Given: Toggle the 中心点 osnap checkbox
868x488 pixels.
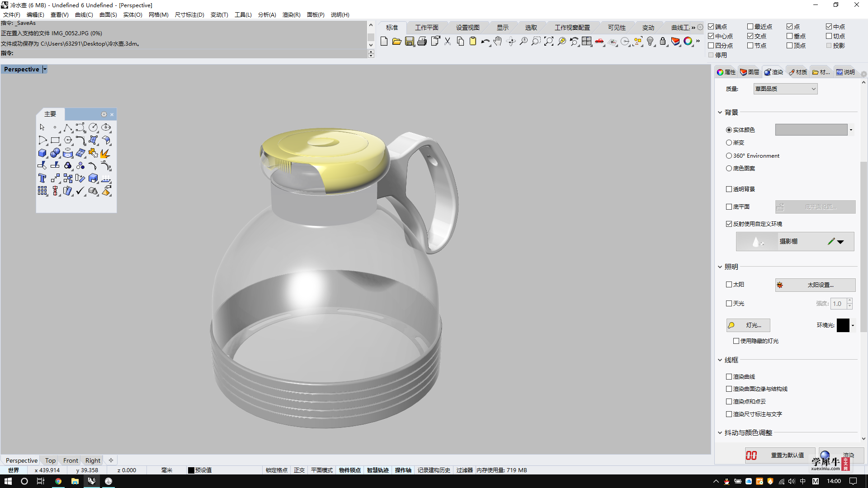Looking at the screenshot, I should (711, 36).
